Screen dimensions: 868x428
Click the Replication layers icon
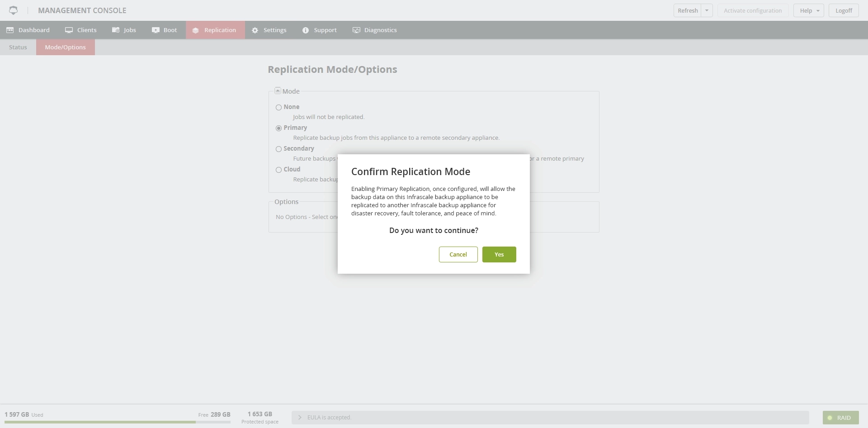coord(195,30)
